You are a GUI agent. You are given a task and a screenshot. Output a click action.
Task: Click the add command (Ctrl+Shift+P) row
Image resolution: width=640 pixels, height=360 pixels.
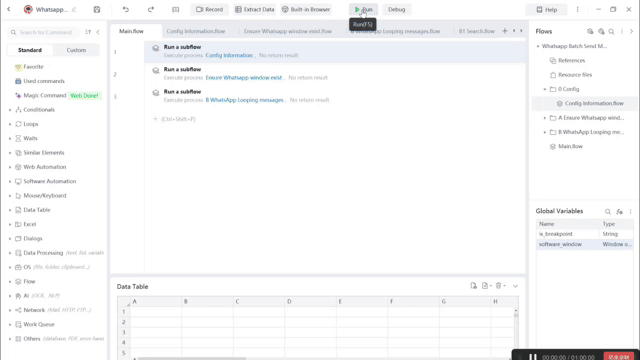pos(174,119)
